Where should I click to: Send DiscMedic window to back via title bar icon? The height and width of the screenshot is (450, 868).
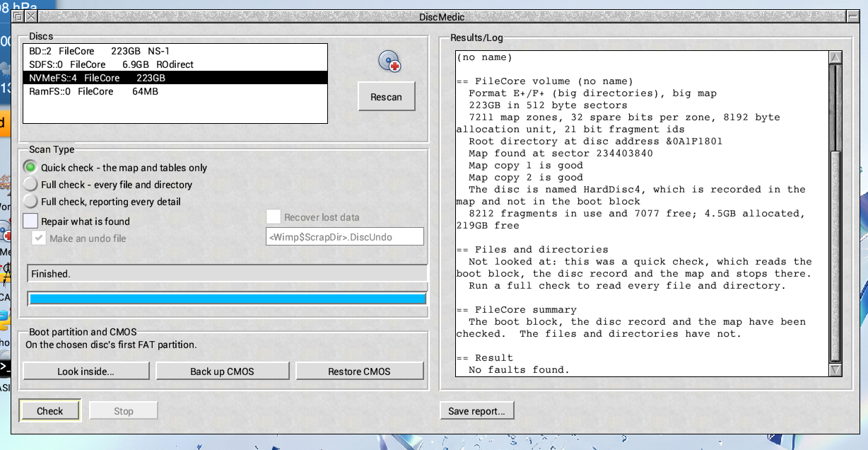coord(18,17)
